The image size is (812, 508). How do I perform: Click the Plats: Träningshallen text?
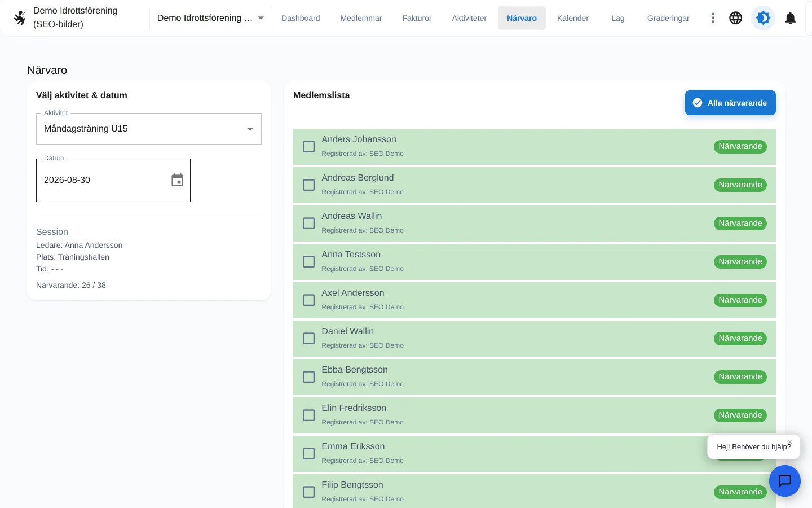click(73, 257)
